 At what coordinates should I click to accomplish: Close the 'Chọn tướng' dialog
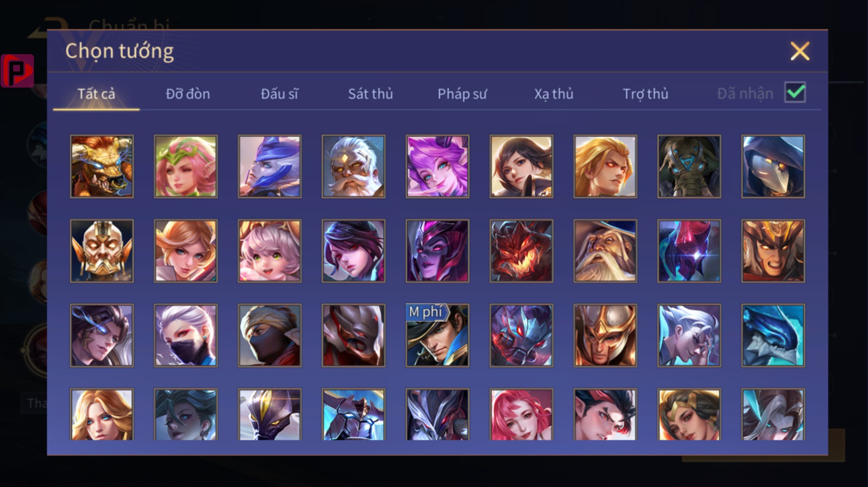(x=800, y=51)
